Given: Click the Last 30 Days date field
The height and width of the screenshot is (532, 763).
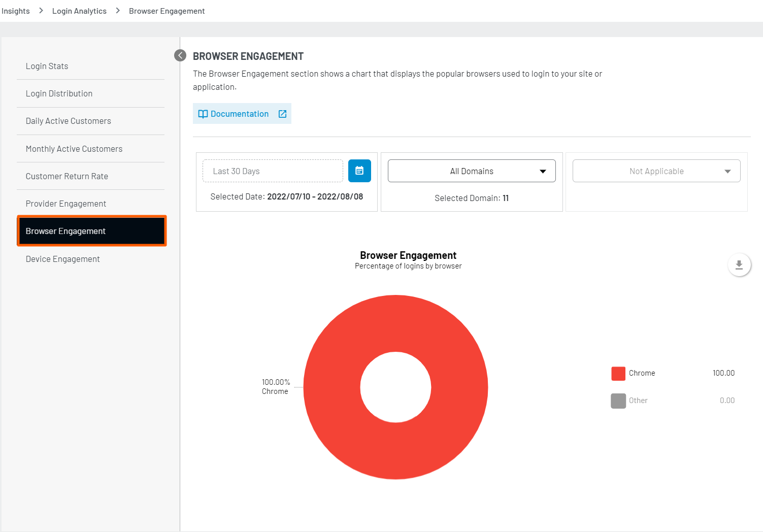Looking at the screenshot, I should [x=273, y=171].
